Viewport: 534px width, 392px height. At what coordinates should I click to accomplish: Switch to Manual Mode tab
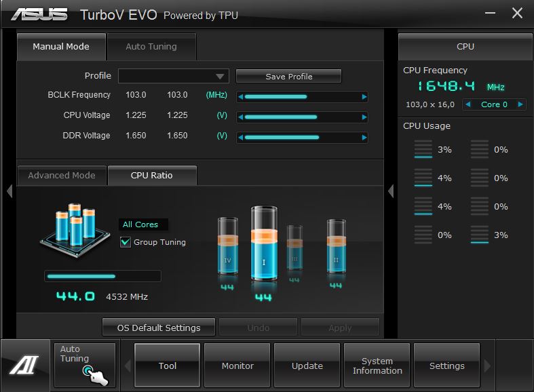point(61,47)
